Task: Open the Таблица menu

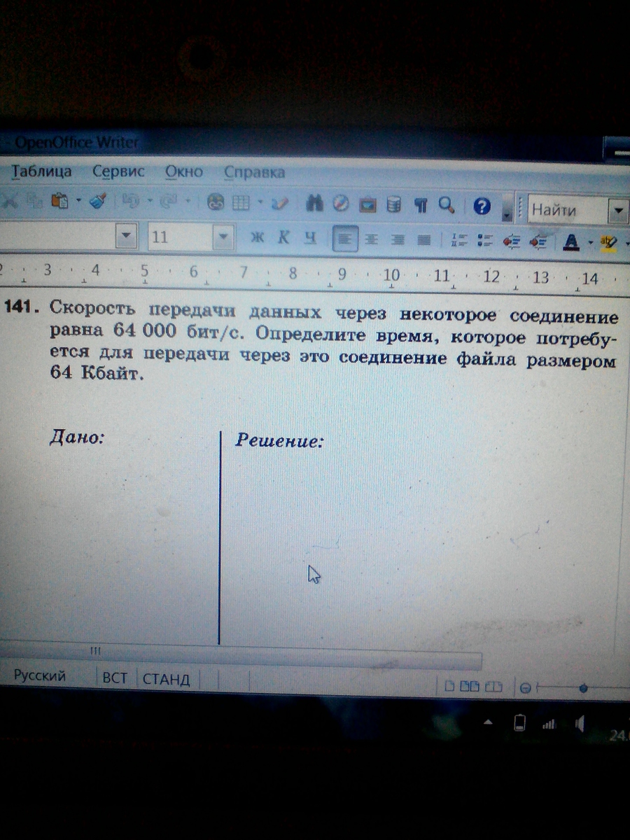Action: [41, 171]
